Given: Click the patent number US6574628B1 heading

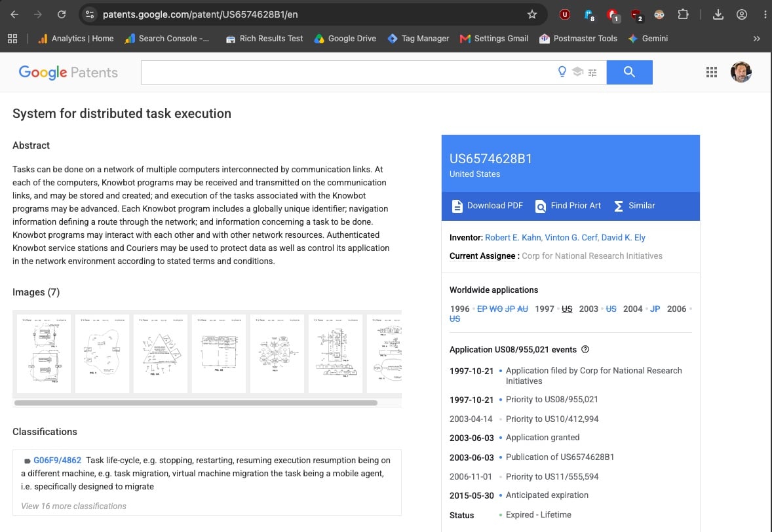Looking at the screenshot, I should (490, 159).
